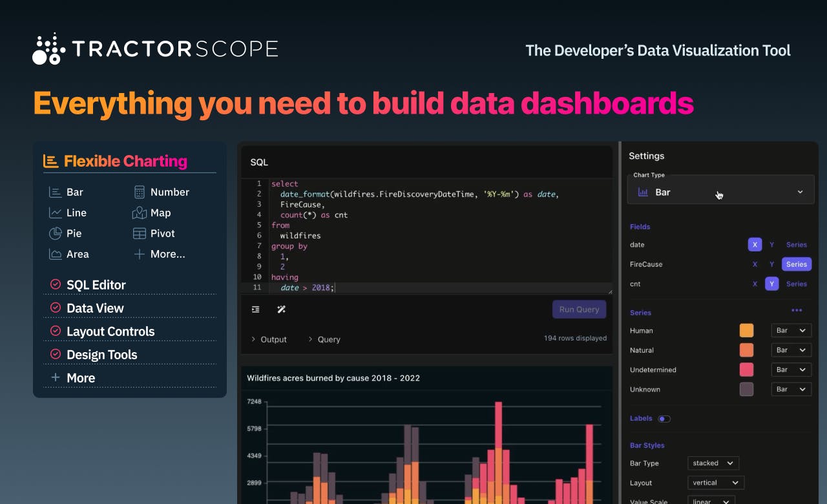Pick the Area chart icon

tap(55, 254)
